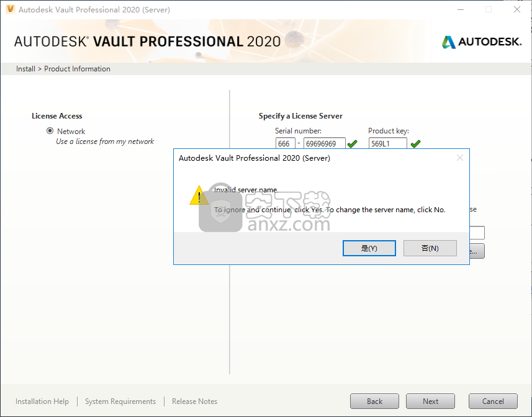Viewport: 532px width, 417px height.
Task: Cancel the installation
Action: tap(493, 401)
